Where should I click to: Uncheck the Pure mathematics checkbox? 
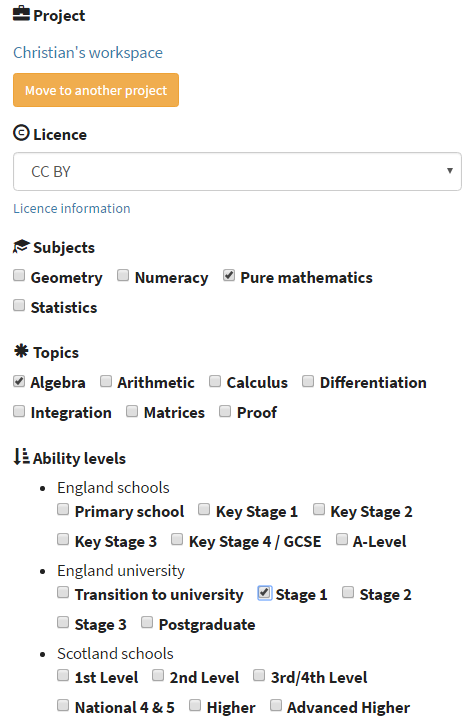229,275
